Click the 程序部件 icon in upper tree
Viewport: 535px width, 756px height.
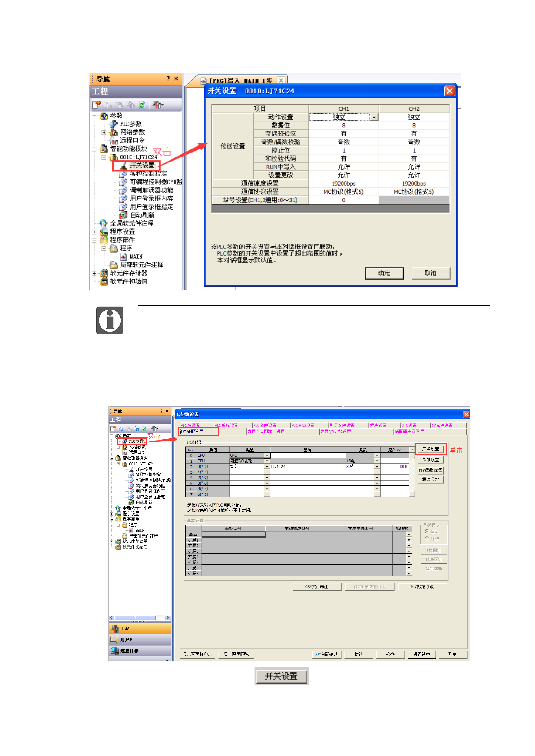coord(104,240)
